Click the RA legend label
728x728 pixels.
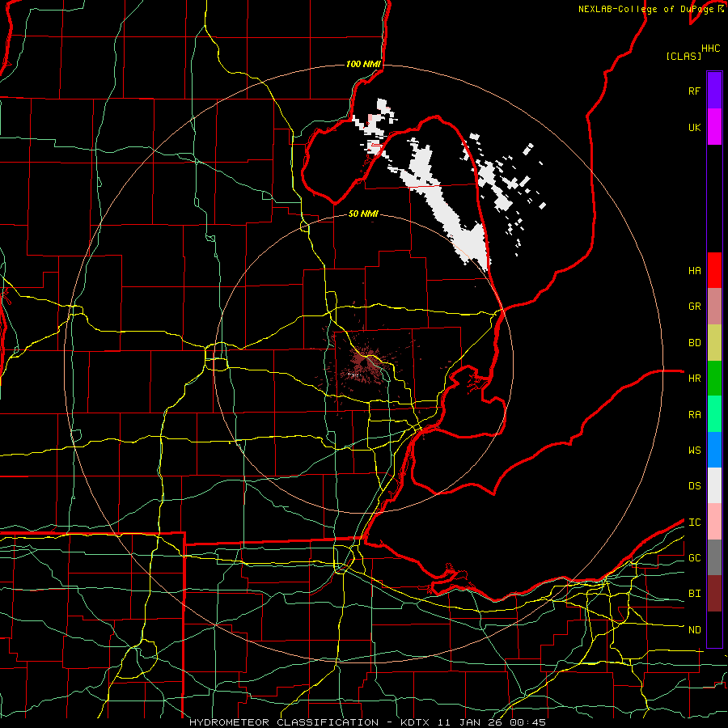pyautogui.click(x=695, y=415)
